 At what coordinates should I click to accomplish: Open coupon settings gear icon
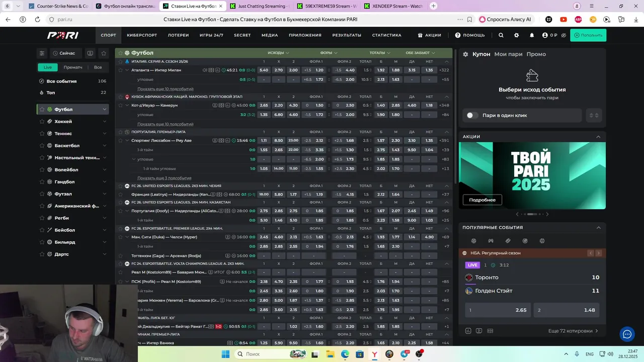[465, 54]
